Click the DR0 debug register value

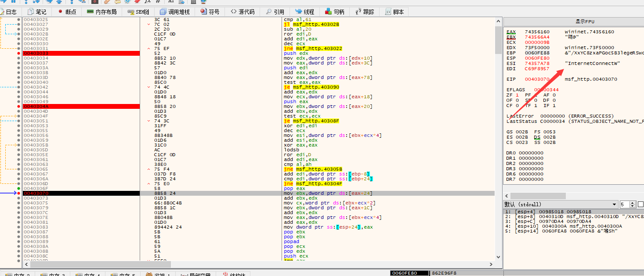(531, 153)
